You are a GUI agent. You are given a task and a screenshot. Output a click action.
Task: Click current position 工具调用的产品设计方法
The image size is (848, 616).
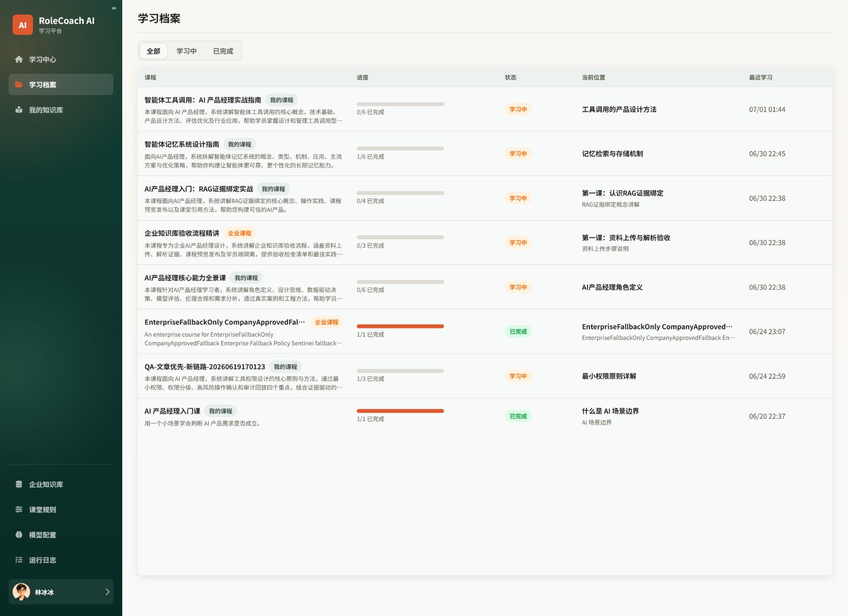click(619, 110)
